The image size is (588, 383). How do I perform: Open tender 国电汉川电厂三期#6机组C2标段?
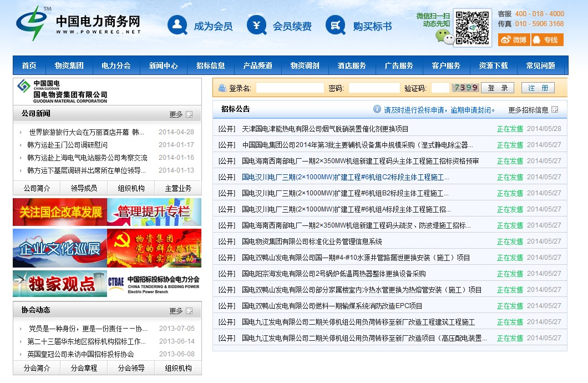(346, 177)
